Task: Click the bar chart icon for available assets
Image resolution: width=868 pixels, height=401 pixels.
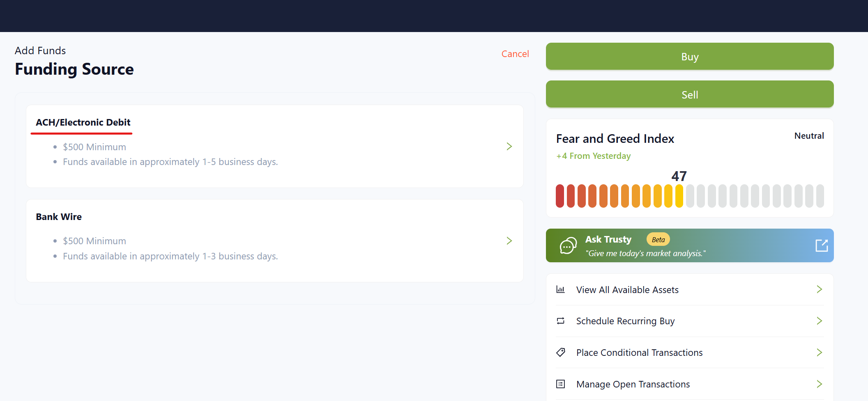Action: (560, 290)
